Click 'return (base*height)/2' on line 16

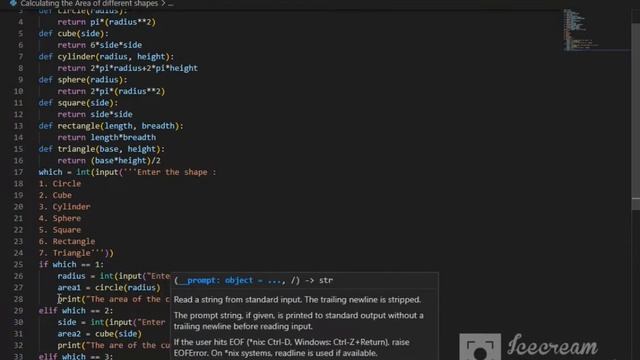[x=109, y=160]
